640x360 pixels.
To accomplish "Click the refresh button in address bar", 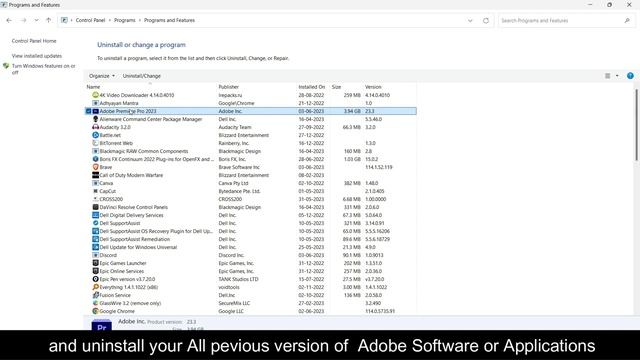I will pos(486,20).
